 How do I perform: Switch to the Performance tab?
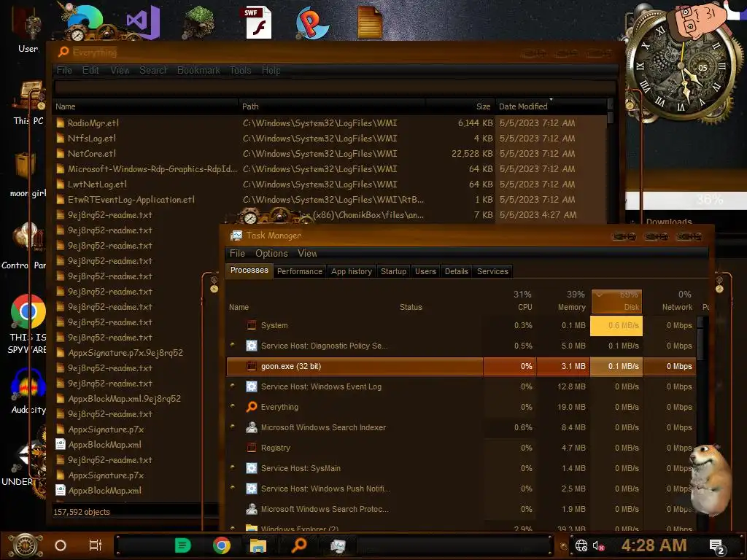point(300,271)
